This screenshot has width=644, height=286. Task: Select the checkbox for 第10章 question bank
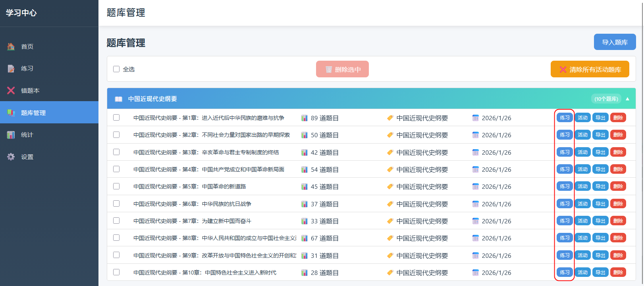tap(116, 272)
